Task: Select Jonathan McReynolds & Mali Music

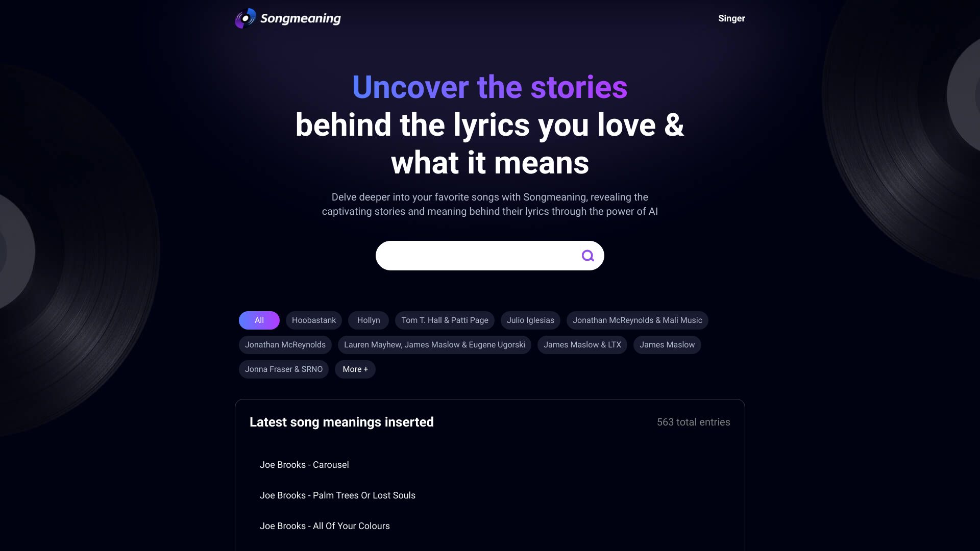Action: [636, 319]
